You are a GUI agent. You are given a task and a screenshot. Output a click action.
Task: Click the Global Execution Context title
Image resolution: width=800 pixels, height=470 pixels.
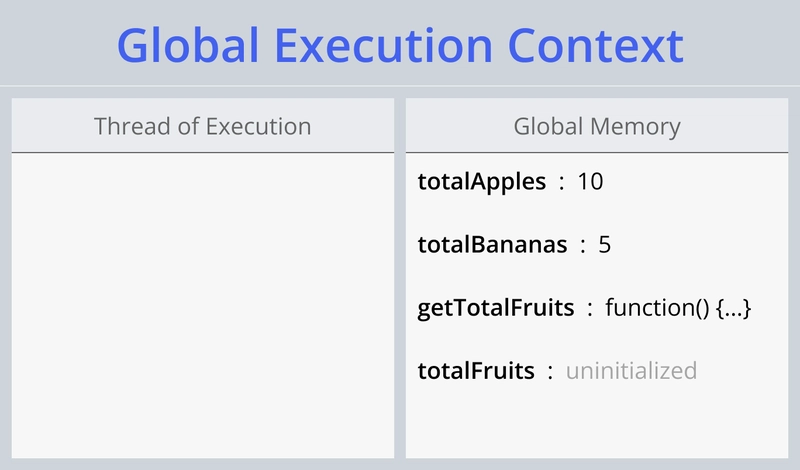pos(401,46)
